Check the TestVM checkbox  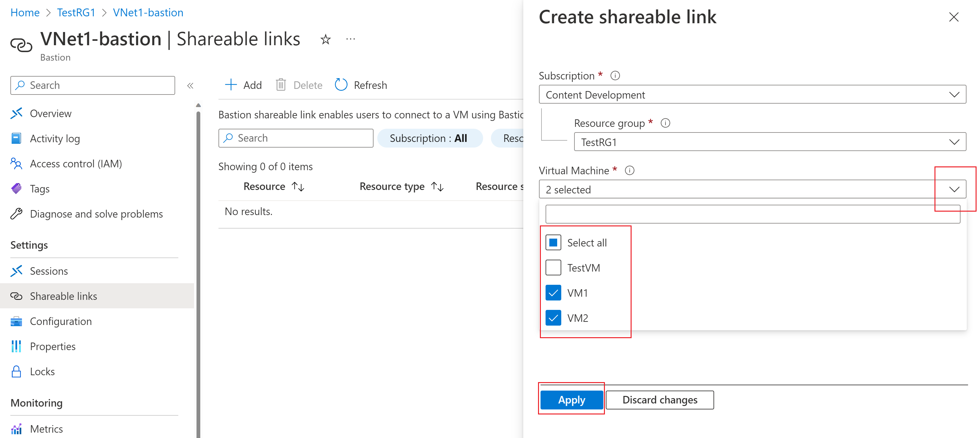[553, 268]
